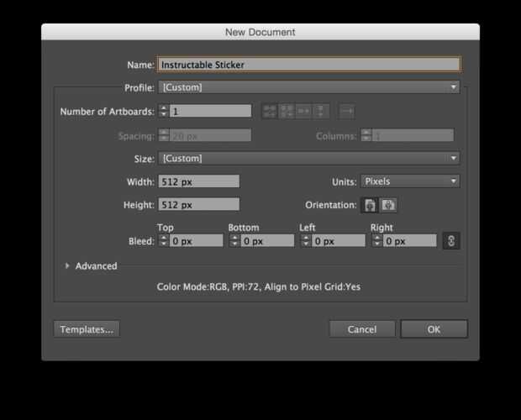Click the Columns value field
The width and height of the screenshot is (521, 420).
(x=413, y=135)
